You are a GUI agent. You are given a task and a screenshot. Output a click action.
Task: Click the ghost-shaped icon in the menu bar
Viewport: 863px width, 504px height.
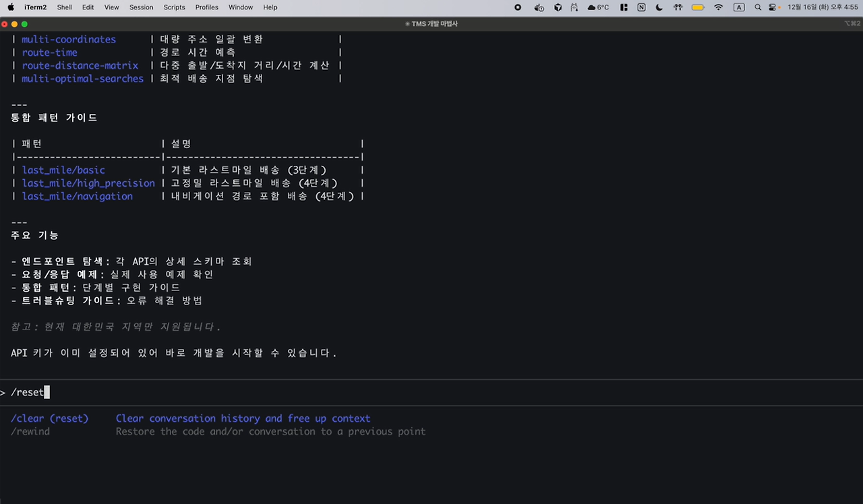[x=574, y=7]
